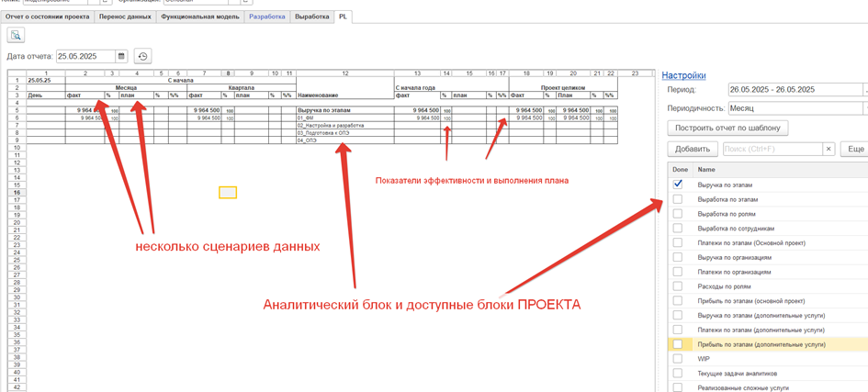This screenshot has width=868, height=392.
Task: Open the Еще menu button
Action: point(854,150)
